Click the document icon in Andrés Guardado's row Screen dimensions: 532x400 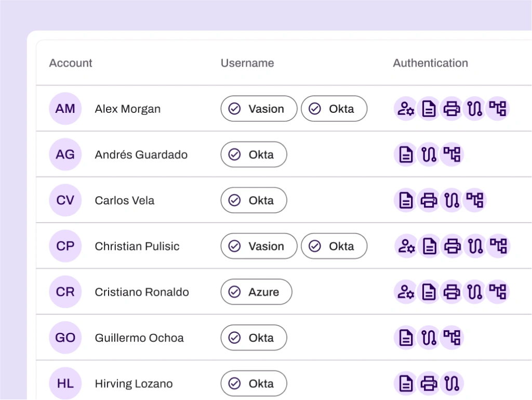[x=406, y=154]
